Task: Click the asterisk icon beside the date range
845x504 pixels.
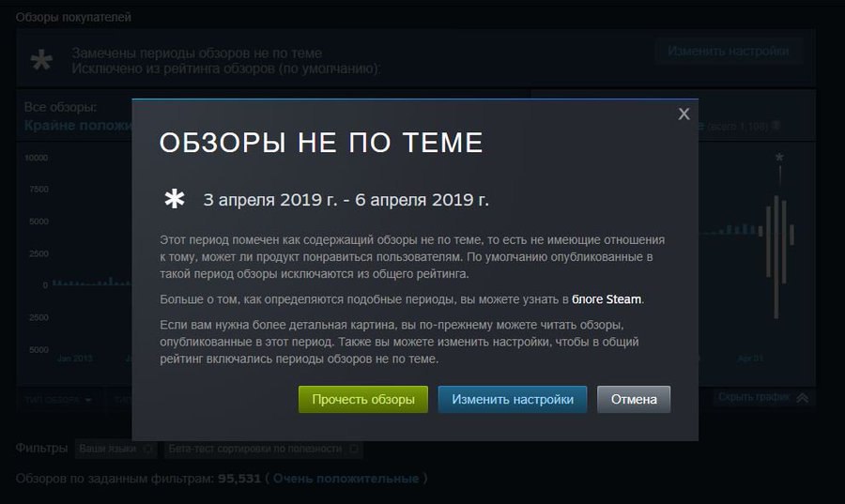Action: click(x=174, y=199)
